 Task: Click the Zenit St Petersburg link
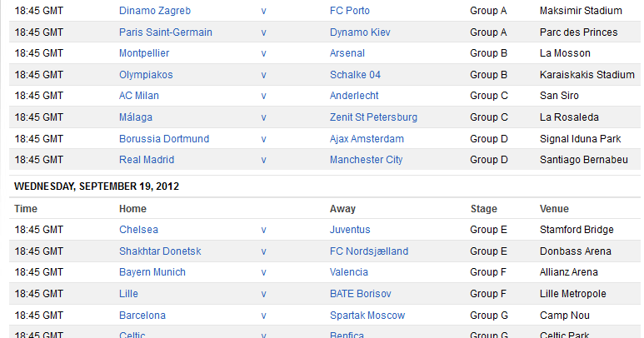(373, 117)
